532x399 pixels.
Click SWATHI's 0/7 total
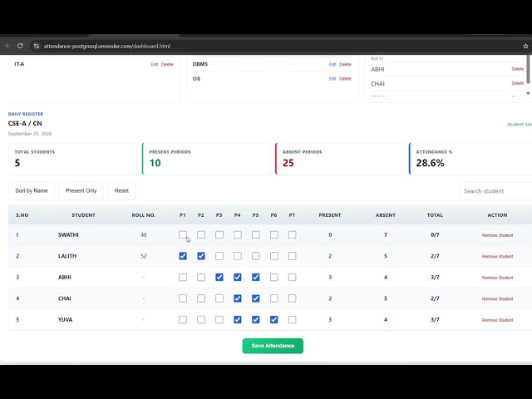click(x=435, y=234)
